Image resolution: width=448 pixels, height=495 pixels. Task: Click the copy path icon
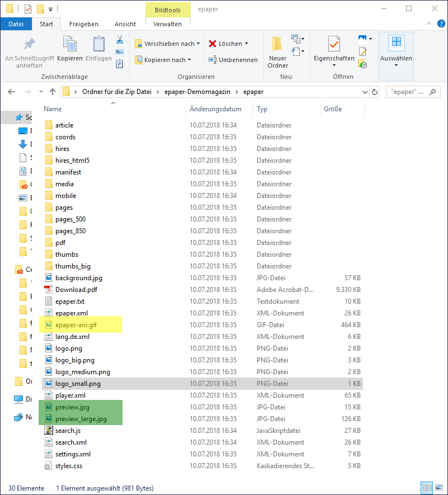[x=120, y=52]
